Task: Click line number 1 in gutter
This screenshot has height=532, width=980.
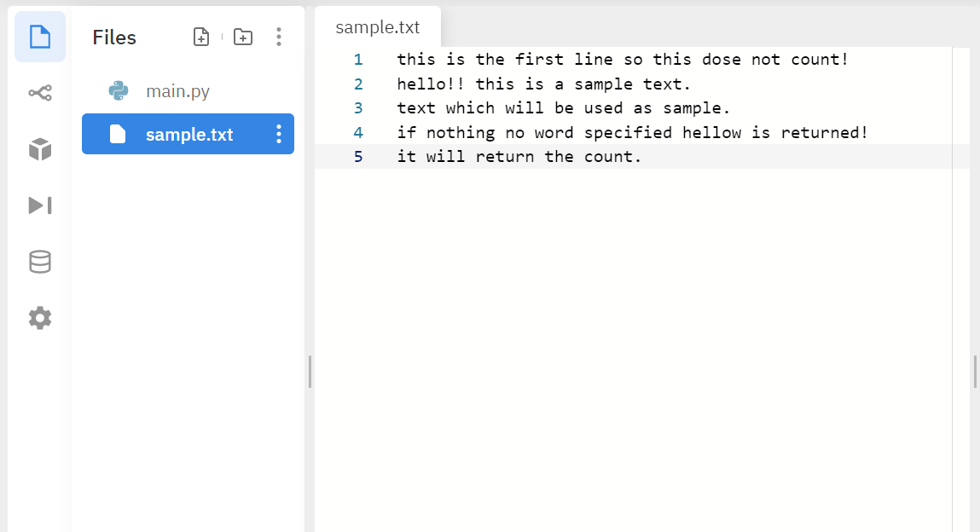Action: tap(358, 60)
